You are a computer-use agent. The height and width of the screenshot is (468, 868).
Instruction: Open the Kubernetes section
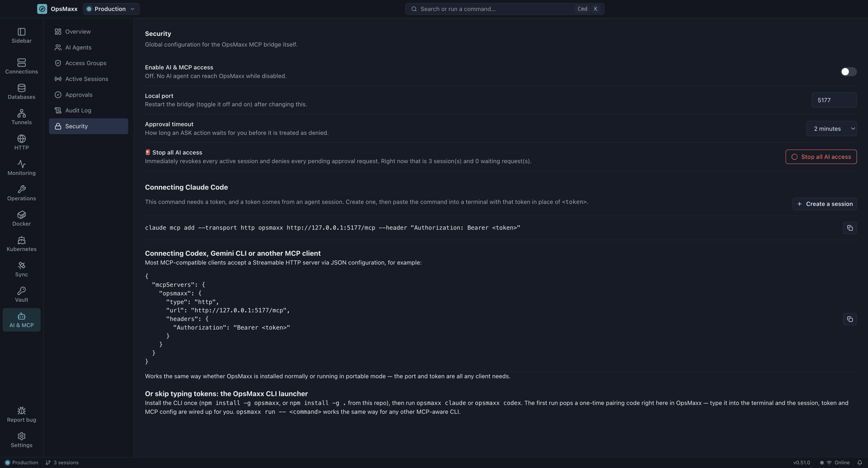click(x=21, y=244)
